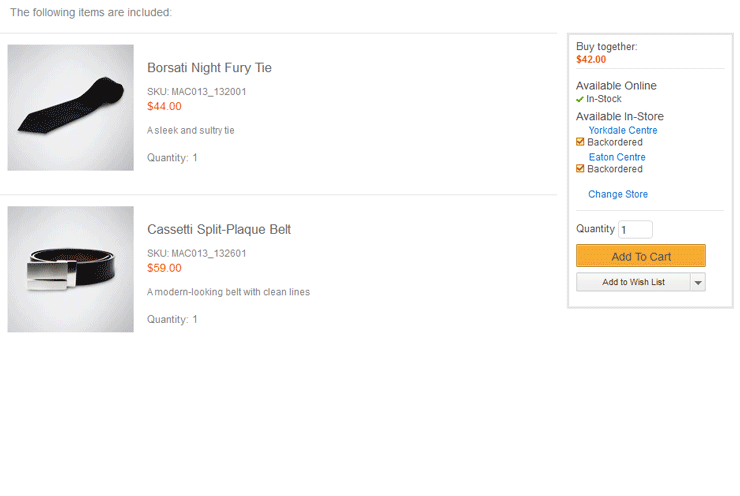Click the $59.00 belt price

click(164, 268)
